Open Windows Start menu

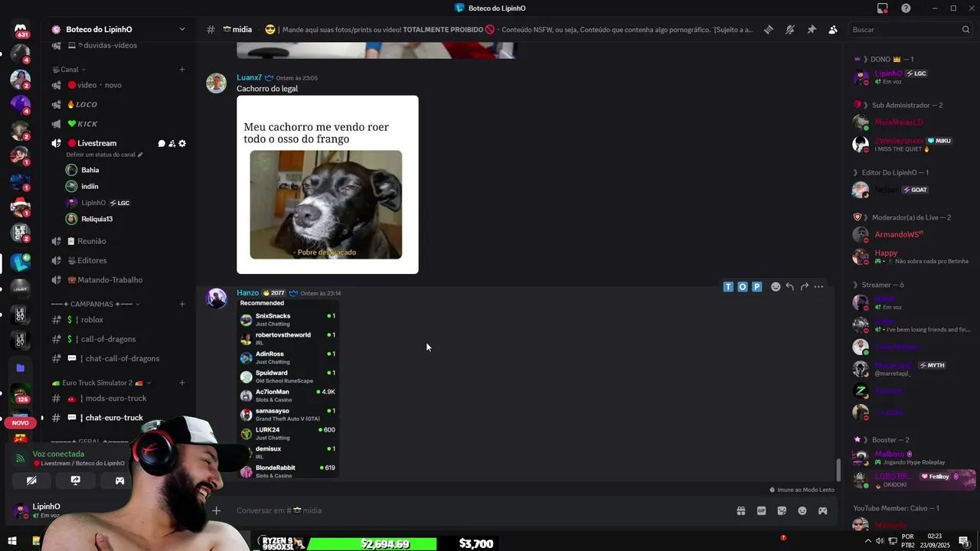(x=11, y=542)
